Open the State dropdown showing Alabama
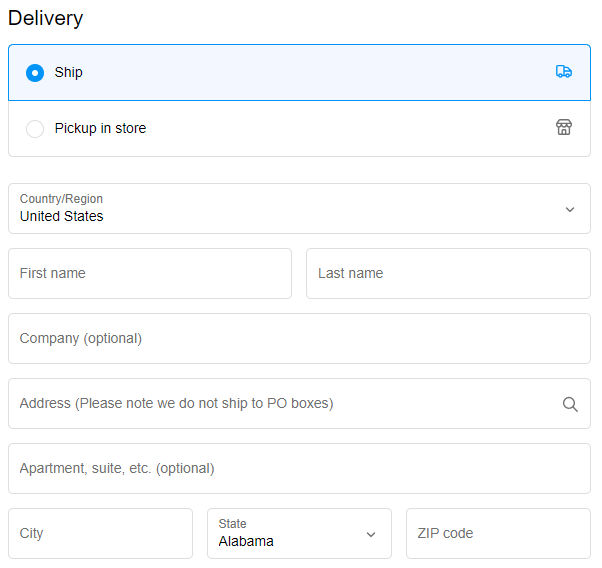602x568 pixels. tap(299, 533)
